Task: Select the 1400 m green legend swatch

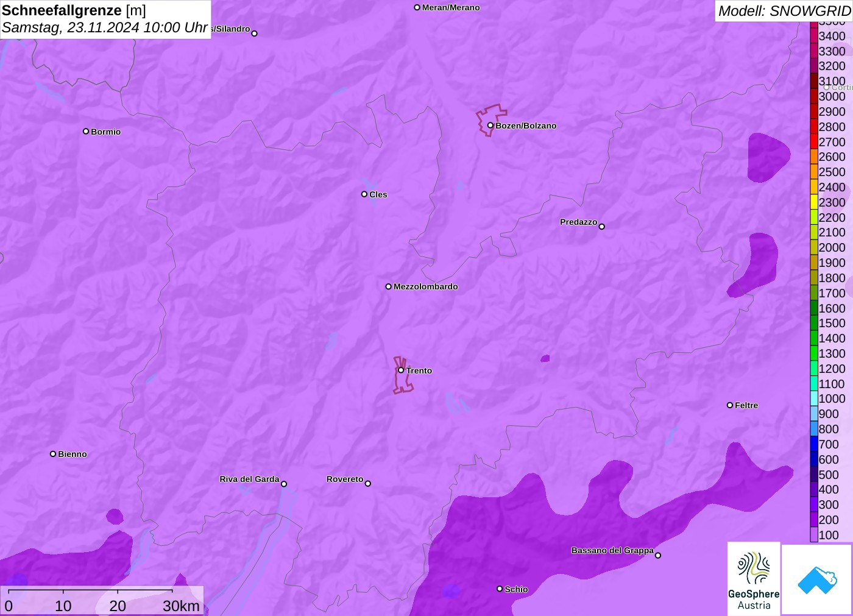Action: tap(814, 338)
